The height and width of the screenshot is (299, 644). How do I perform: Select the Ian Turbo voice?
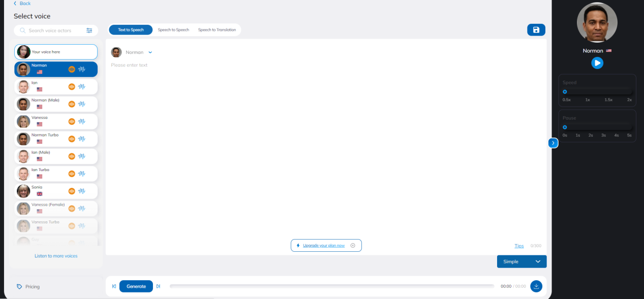pyautogui.click(x=56, y=174)
